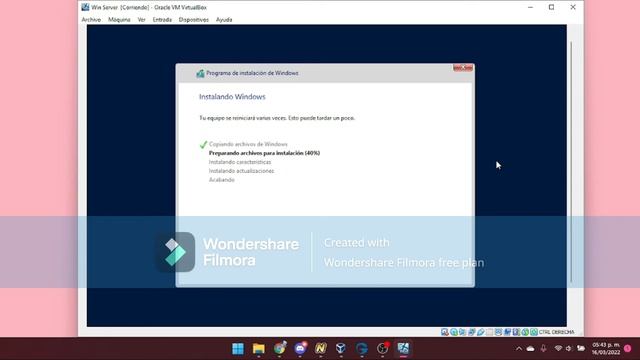Click the battery tray icon
Image resolution: width=640 pixels, height=360 pixels.
coord(581,349)
